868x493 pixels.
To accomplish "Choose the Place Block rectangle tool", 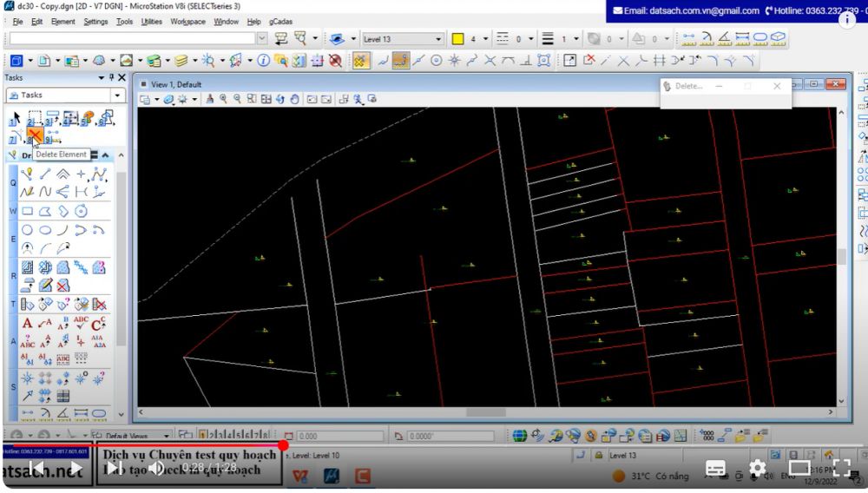I will point(27,211).
